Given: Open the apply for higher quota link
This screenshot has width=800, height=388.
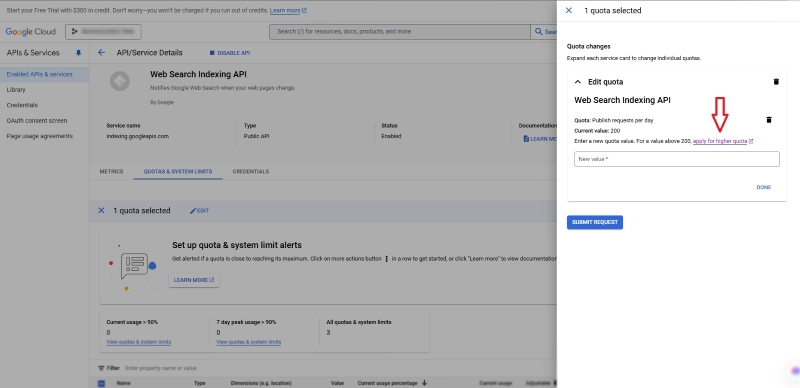Looking at the screenshot, I should click(722, 141).
